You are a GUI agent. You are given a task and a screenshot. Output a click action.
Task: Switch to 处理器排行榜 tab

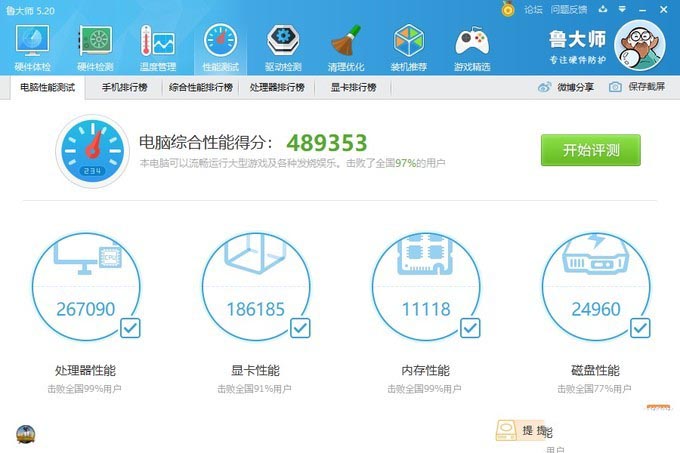[277, 88]
